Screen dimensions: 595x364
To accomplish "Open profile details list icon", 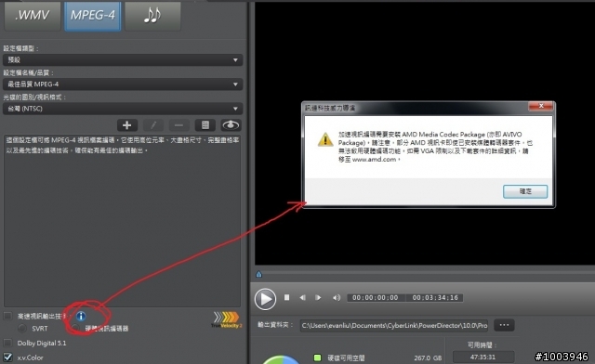I will tap(205, 125).
